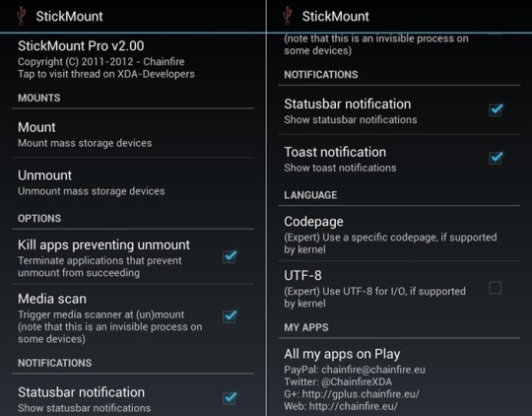Uncheck Kill apps preventing unmount checkbox
This screenshot has width=532, height=416.
[x=230, y=256]
